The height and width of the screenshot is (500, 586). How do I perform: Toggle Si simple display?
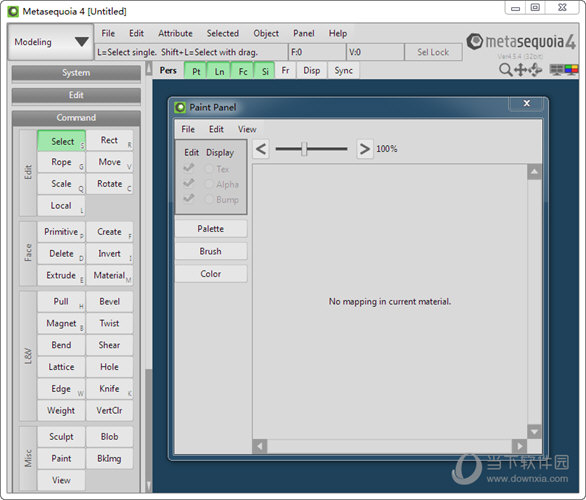(x=265, y=71)
